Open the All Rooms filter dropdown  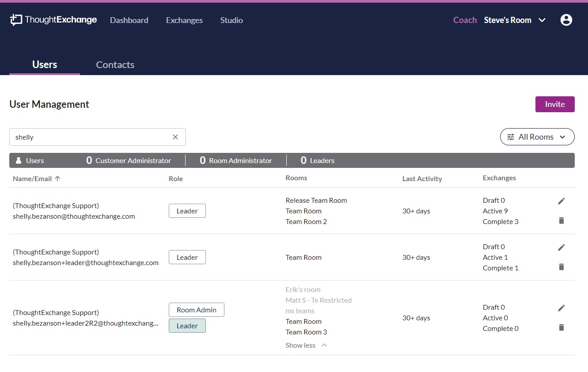[537, 137]
